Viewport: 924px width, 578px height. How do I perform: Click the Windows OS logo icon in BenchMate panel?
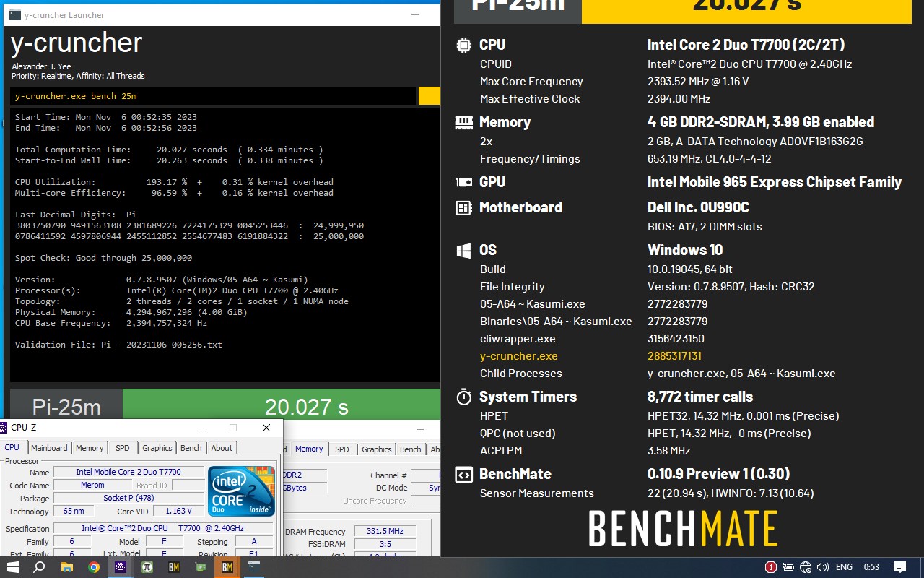click(463, 250)
